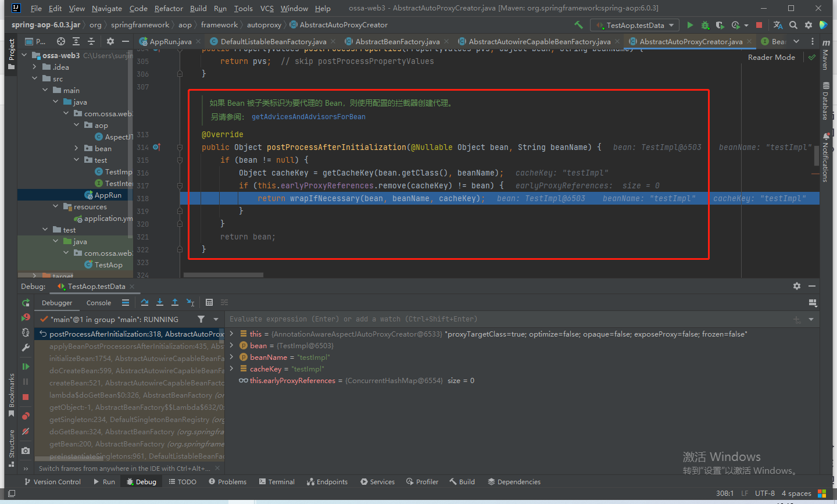837x504 pixels.
Task: Click Run to Cursor in debugger toolbar
Action: (190, 302)
